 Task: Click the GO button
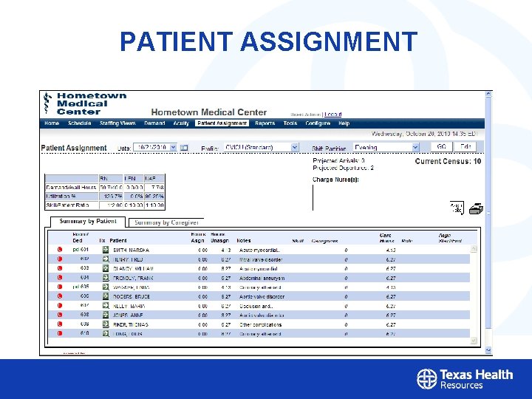tap(441, 146)
